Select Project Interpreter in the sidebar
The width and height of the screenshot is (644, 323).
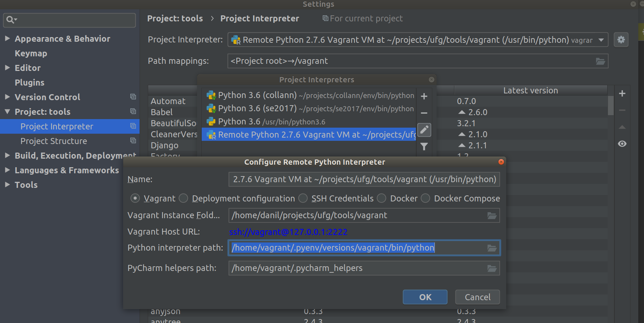70,127
